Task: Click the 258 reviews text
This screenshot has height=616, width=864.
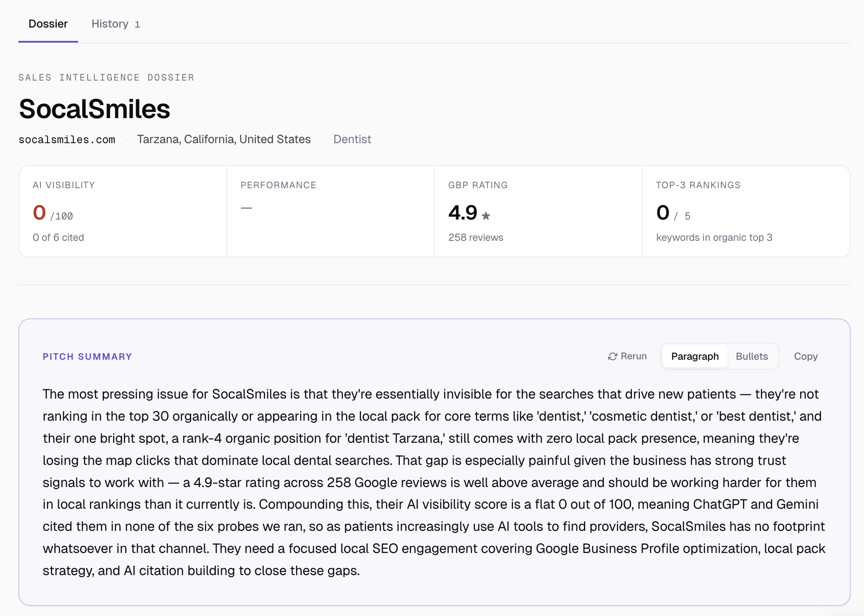Action: tap(475, 237)
